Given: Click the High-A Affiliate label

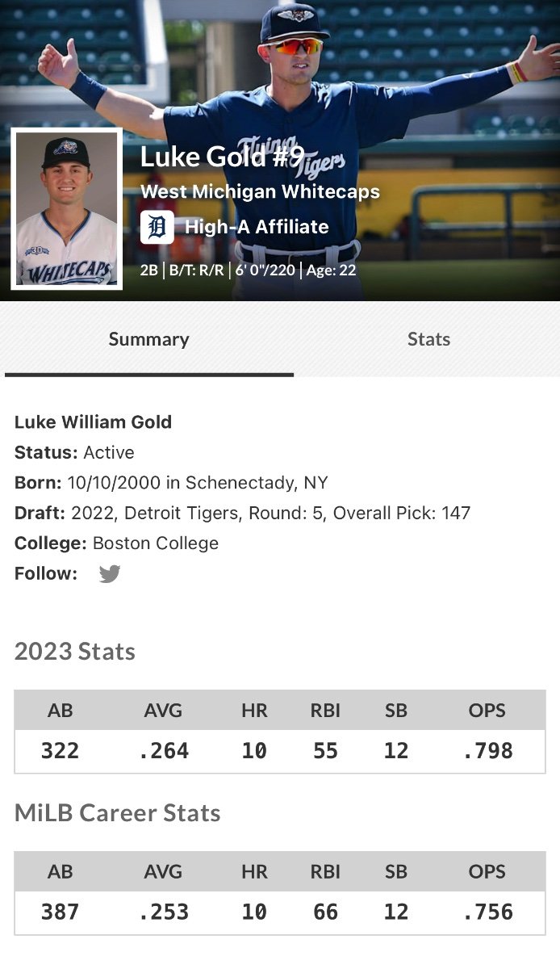Looking at the screenshot, I should [257, 228].
